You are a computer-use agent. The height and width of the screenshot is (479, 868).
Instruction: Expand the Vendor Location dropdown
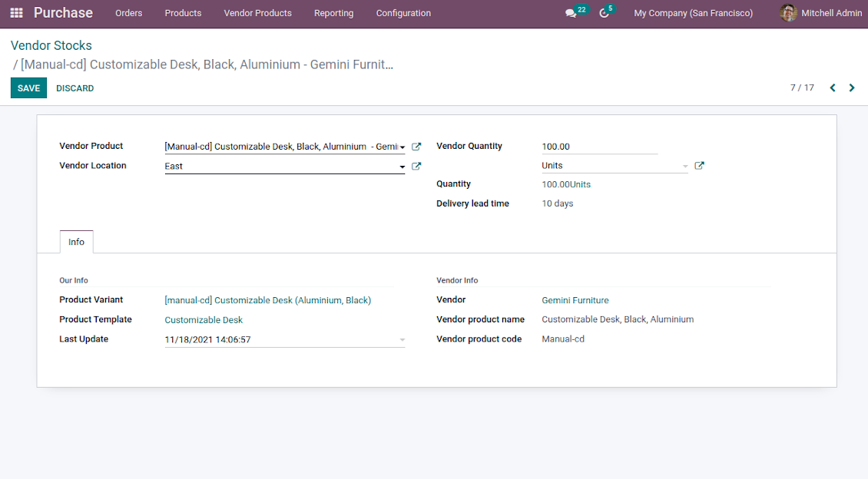pos(402,167)
